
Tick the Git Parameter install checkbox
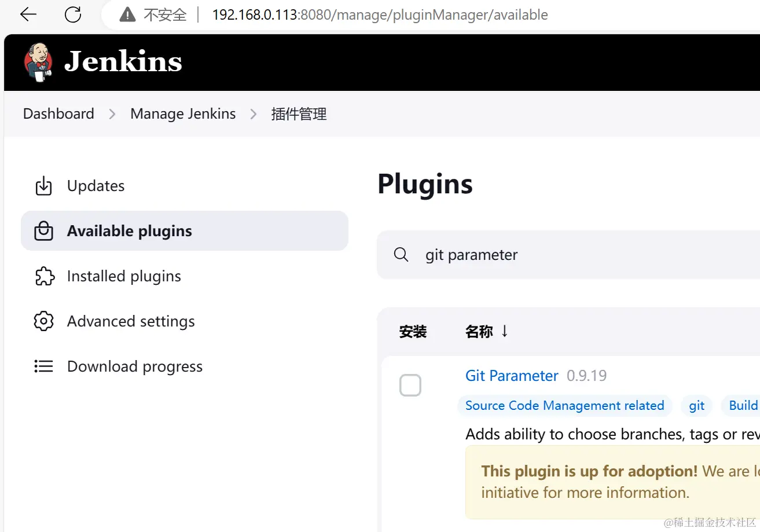[410, 386]
